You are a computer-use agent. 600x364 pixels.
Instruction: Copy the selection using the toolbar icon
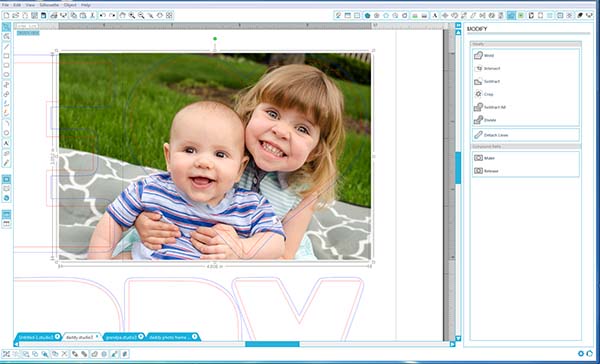point(73,16)
